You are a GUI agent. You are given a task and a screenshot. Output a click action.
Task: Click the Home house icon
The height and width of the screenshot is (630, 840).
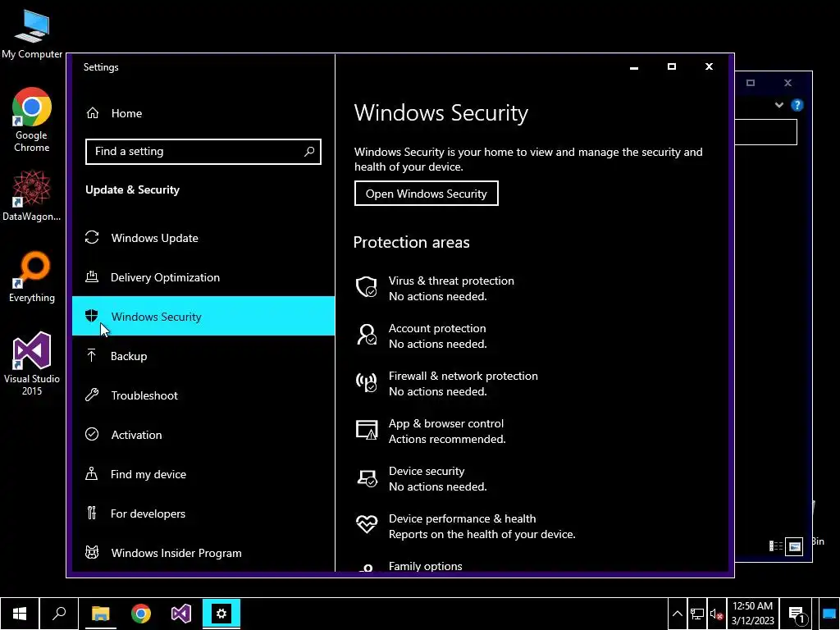(x=93, y=113)
